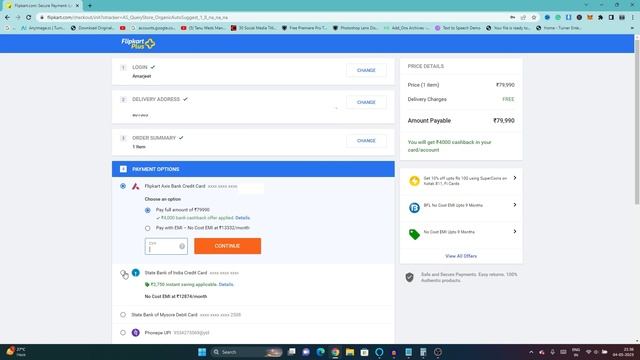Open the Windows Start menu

pyautogui.click(x=202, y=352)
